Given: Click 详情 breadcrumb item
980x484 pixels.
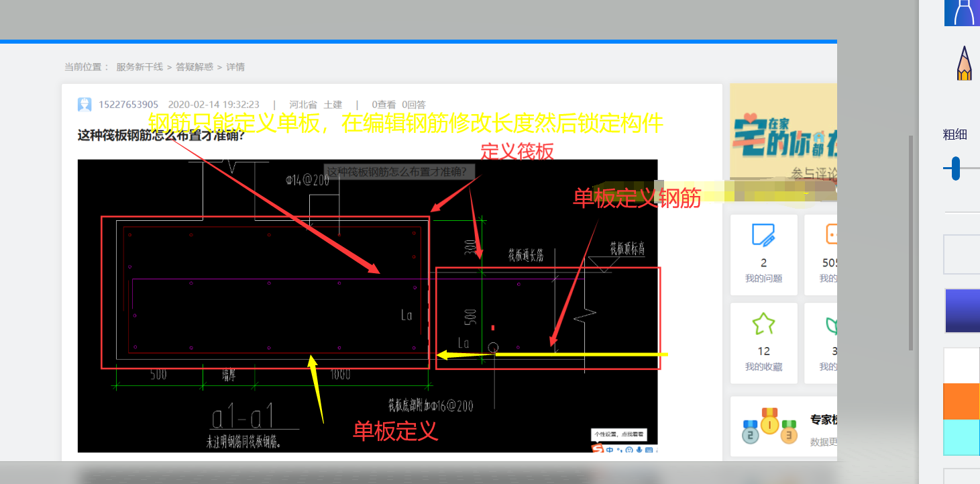Looking at the screenshot, I should (235, 67).
